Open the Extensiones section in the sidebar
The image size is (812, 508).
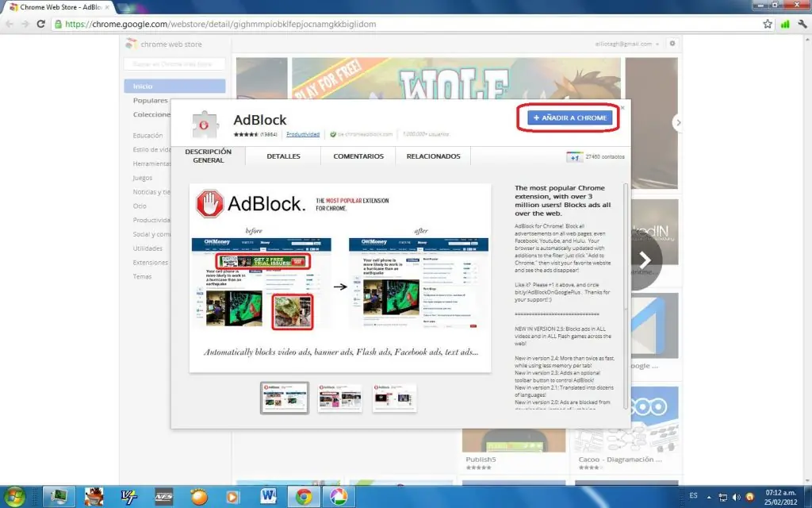click(x=150, y=262)
